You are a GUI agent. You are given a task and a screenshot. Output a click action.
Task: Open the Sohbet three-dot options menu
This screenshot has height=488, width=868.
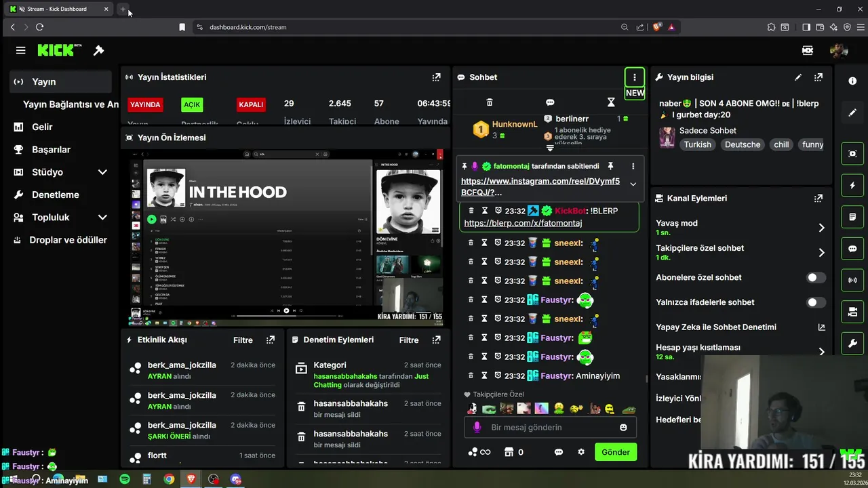pyautogui.click(x=634, y=77)
